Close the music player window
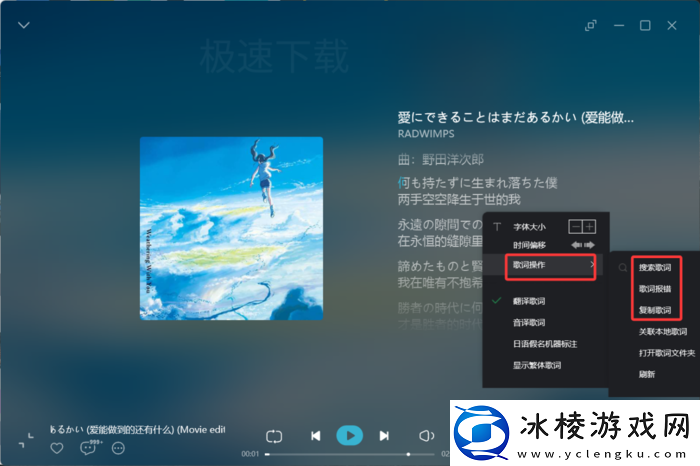The image size is (700, 466). (x=672, y=25)
